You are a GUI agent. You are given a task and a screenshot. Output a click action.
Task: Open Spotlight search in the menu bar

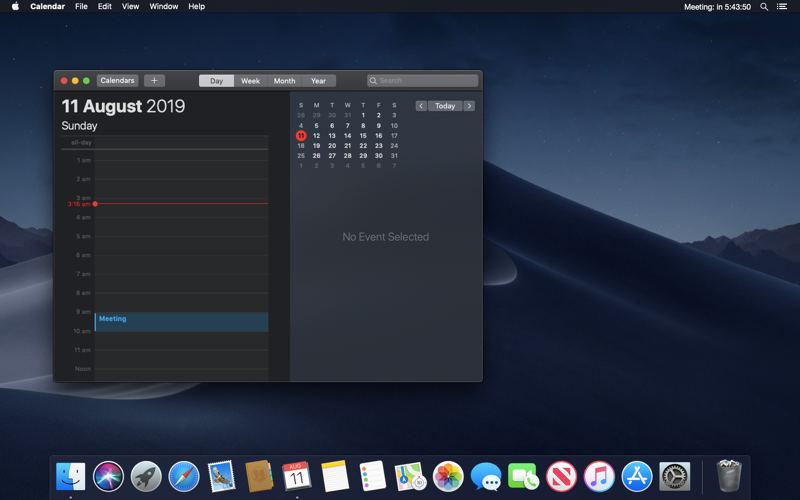[x=764, y=7]
